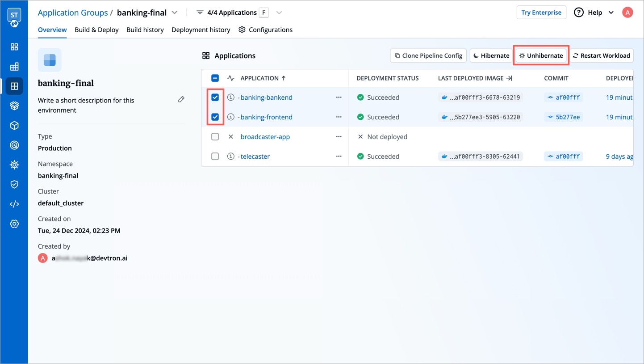Toggle the select-all applications header checkbox
644x364 pixels.
(x=215, y=78)
